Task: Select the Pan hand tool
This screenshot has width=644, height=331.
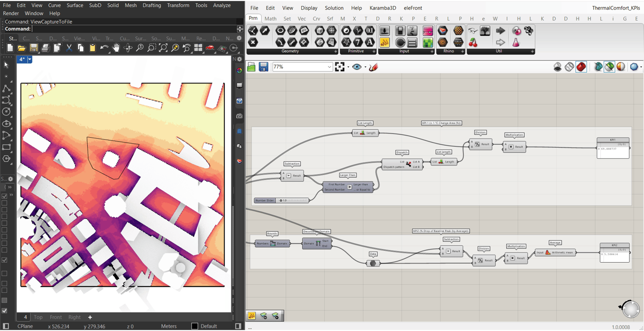Action: click(x=116, y=48)
